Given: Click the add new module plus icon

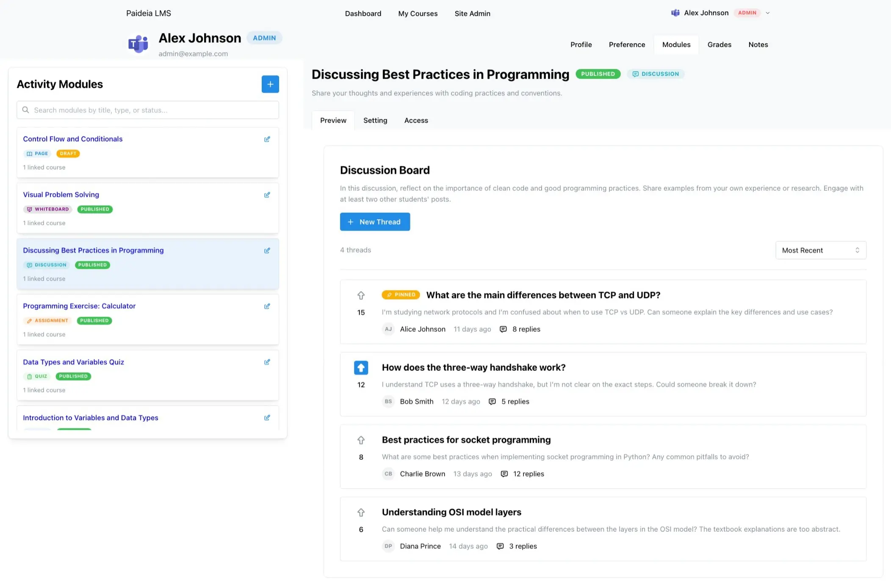Looking at the screenshot, I should tap(270, 84).
